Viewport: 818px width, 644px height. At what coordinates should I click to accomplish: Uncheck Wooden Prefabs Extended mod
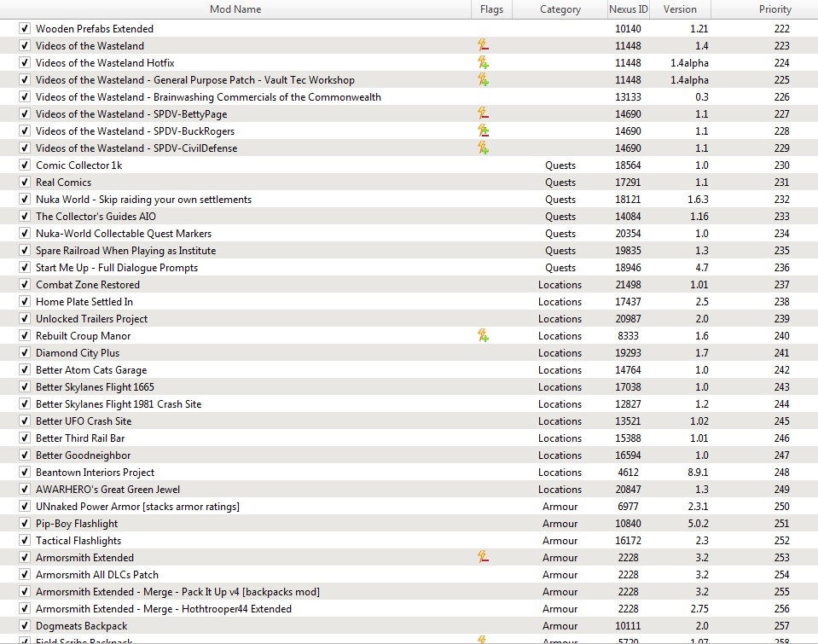pos(25,28)
